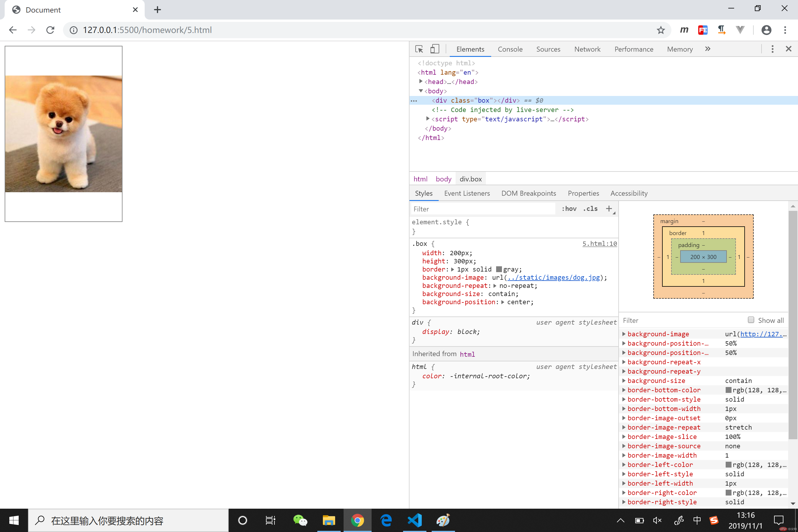Click the border-left-color swatch
Image resolution: width=798 pixels, height=532 pixels.
(728, 465)
